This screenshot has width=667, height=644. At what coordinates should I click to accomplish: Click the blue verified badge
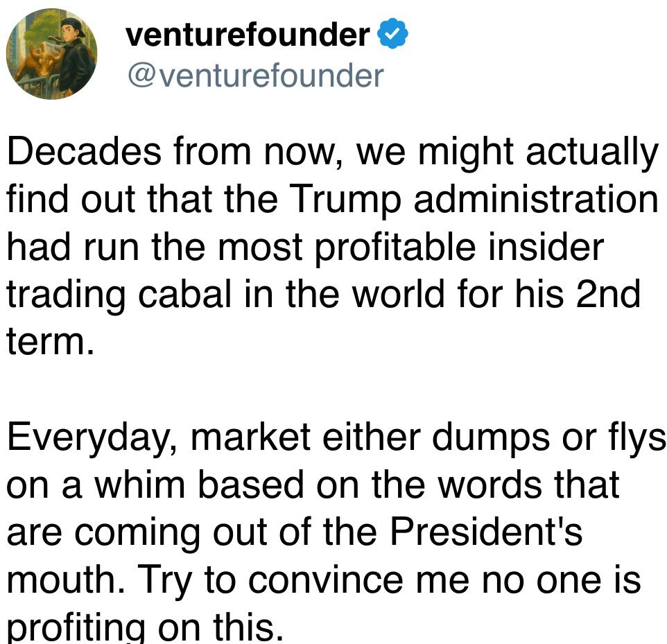point(392,33)
